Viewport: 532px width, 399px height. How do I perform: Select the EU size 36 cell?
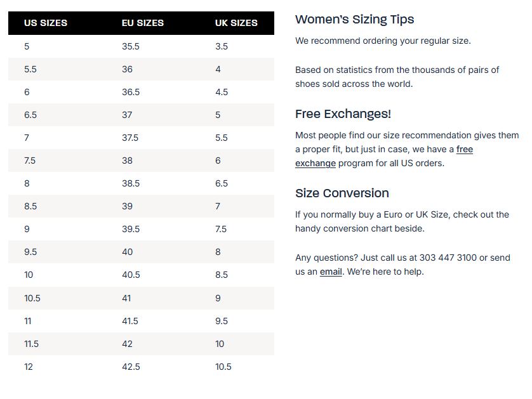click(x=128, y=69)
